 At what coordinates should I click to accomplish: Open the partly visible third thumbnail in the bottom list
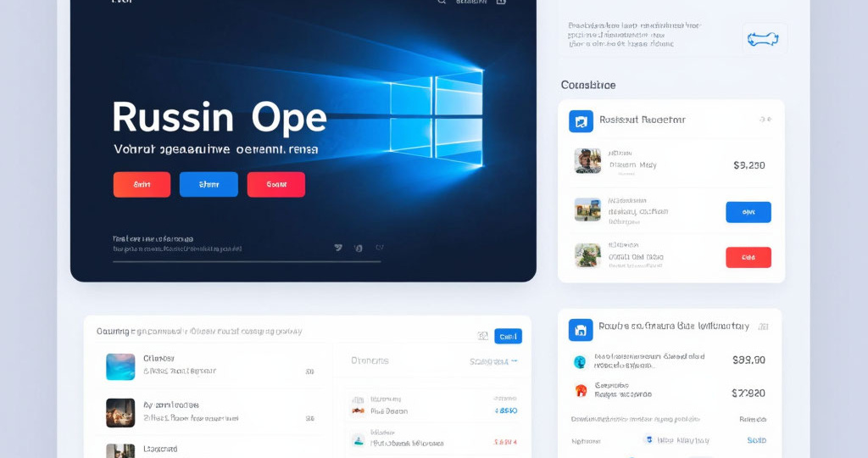click(x=120, y=451)
